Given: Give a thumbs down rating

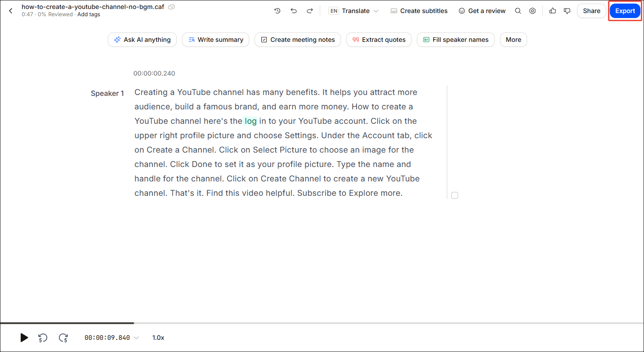Looking at the screenshot, I should [567, 10].
